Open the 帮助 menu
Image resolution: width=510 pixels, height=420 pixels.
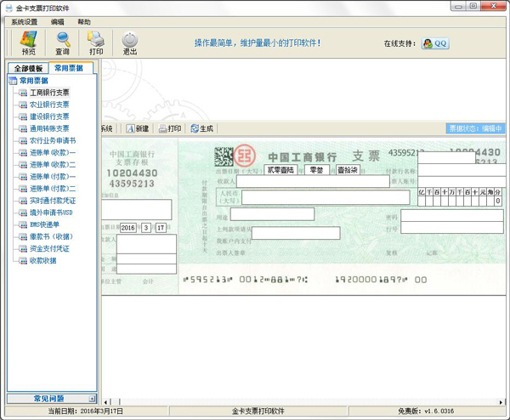click(x=84, y=22)
